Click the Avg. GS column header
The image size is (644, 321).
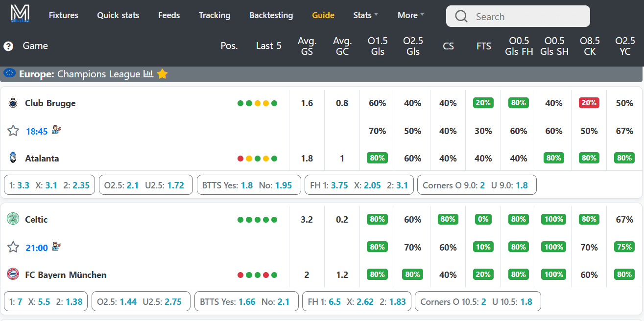[x=307, y=46]
